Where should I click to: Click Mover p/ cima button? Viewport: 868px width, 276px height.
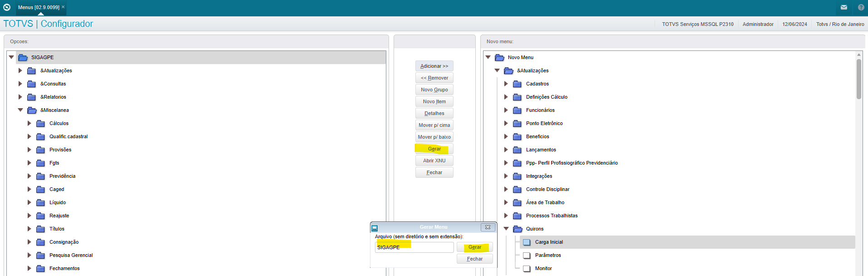coord(434,125)
